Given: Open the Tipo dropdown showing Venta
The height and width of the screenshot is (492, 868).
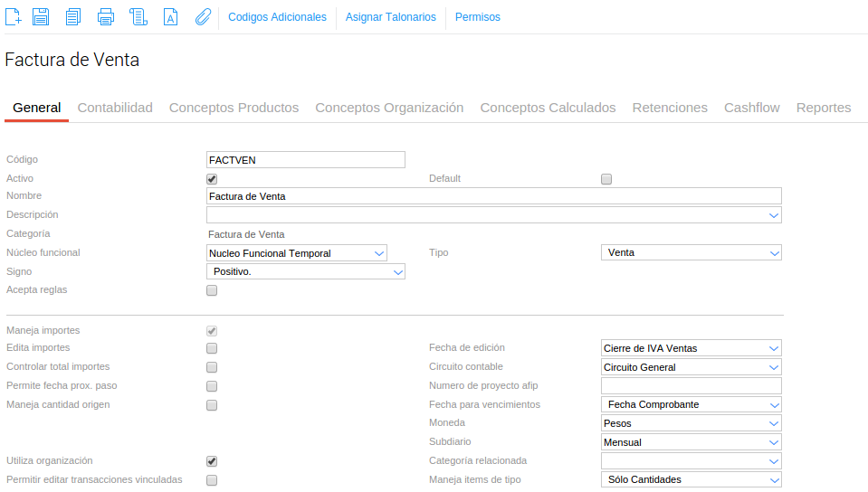Looking at the screenshot, I should tap(691, 253).
